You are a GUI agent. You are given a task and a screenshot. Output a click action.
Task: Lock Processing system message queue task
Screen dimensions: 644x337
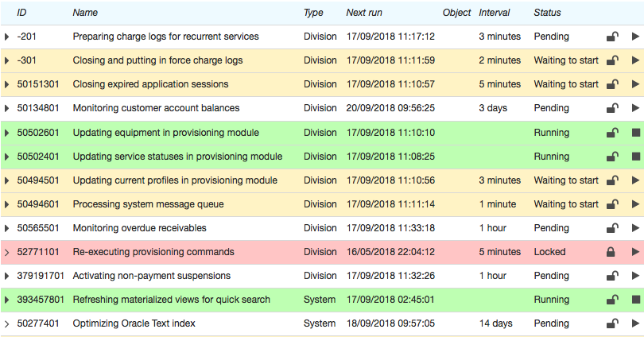(612, 204)
